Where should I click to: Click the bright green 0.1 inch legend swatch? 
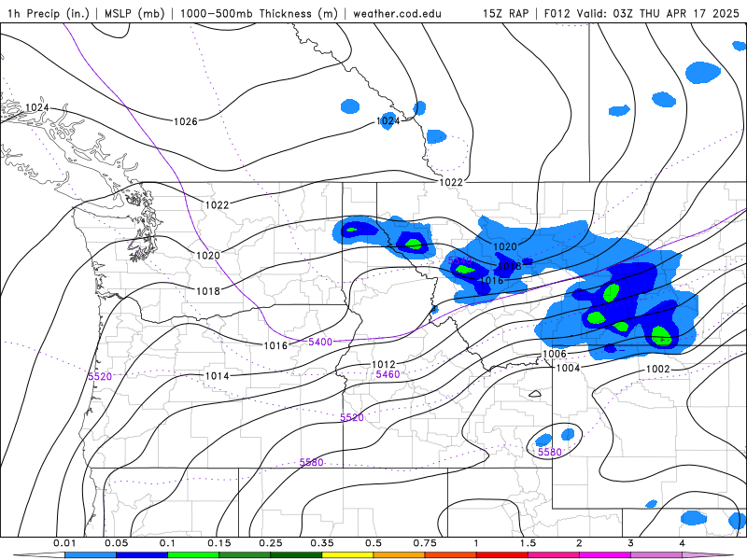pyautogui.click(x=193, y=555)
